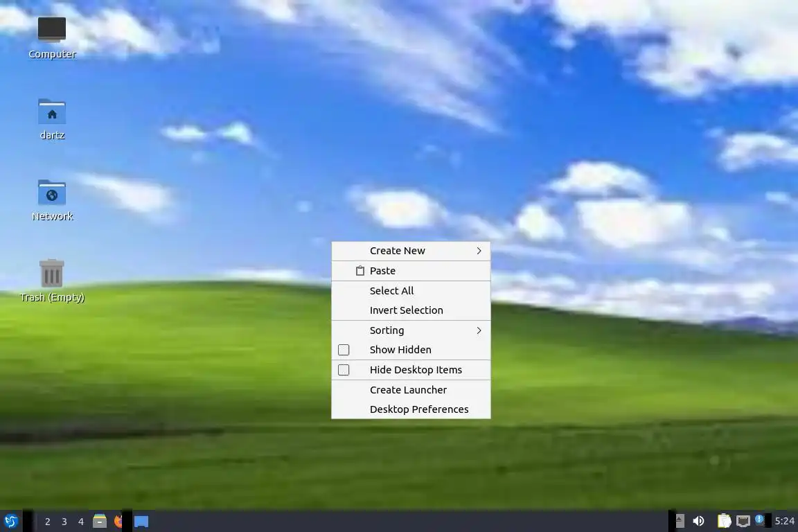The image size is (798, 532).
Task: Open the volume speaker icon in tray
Action: pos(698,521)
